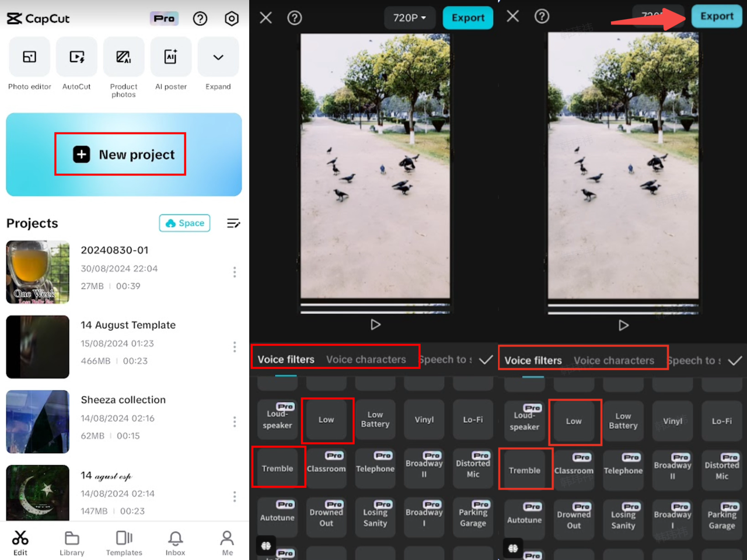Open the Product photos feature
The width and height of the screenshot is (747, 560).
pyautogui.click(x=123, y=64)
